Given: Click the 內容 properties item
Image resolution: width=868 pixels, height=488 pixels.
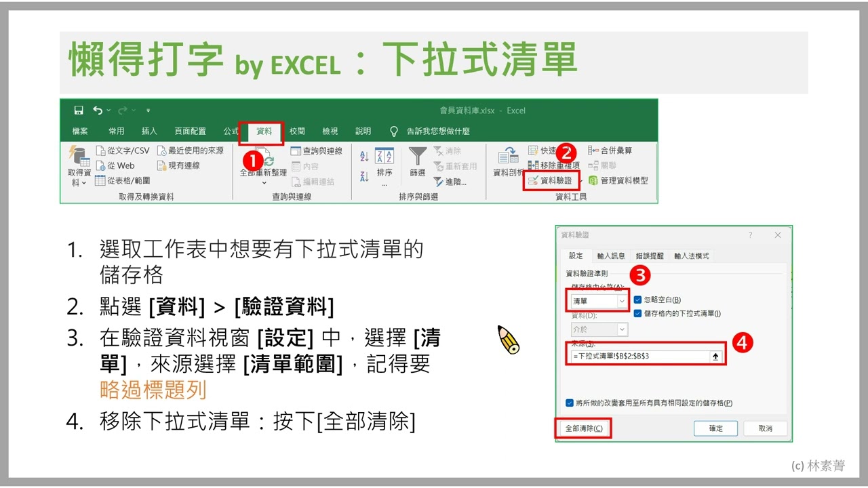Looking at the screenshot, I should pyautogui.click(x=305, y=166).
